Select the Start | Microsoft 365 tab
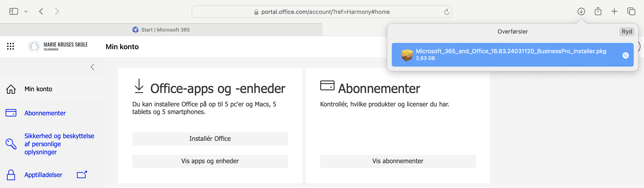 [x=161, y=30]
